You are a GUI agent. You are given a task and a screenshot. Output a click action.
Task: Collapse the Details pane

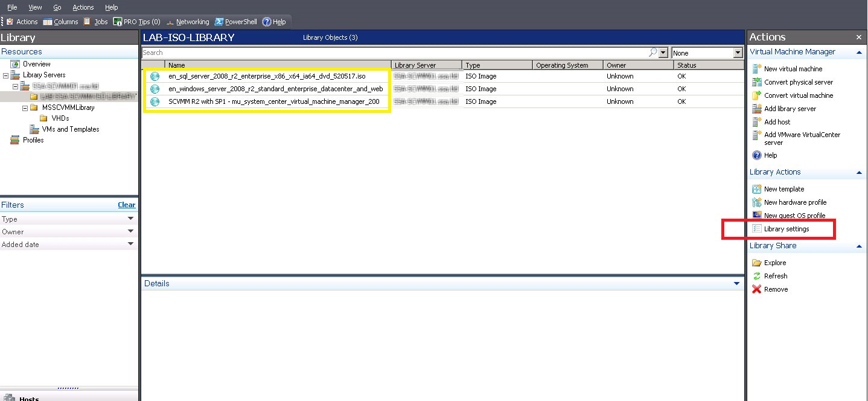tap(736, 283)
